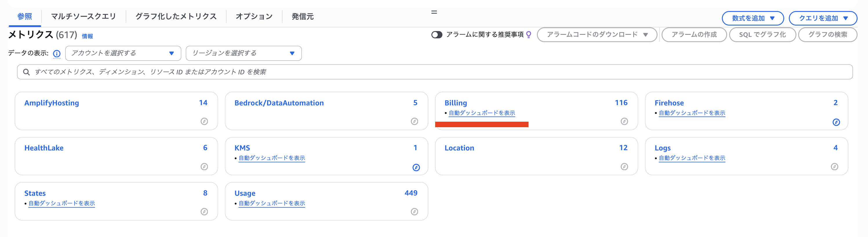
Task: Click compass icon in AmplifyHosting card
Action: 204,121
